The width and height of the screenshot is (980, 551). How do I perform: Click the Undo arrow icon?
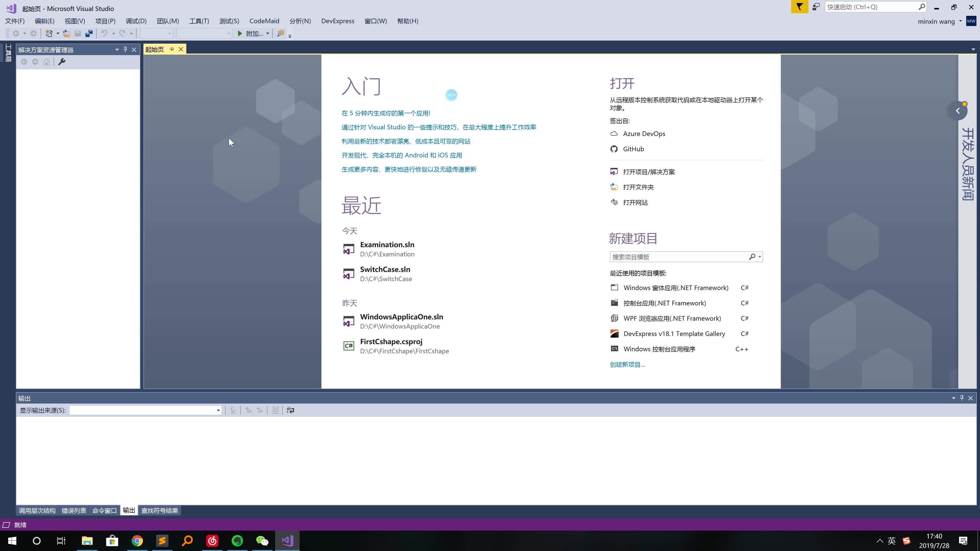[x=104, y=33]
